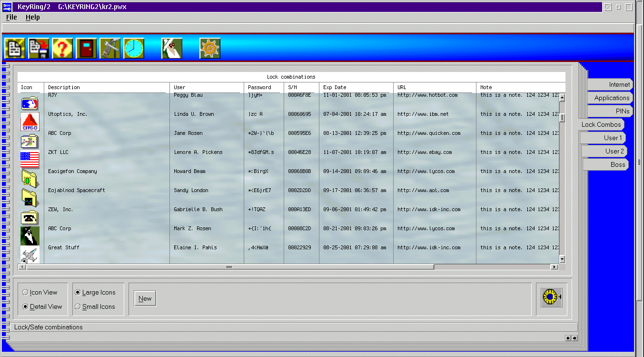This screenshot has width=644, height=357.
Task: Click the user Sandy London
Action: [191, 191]
